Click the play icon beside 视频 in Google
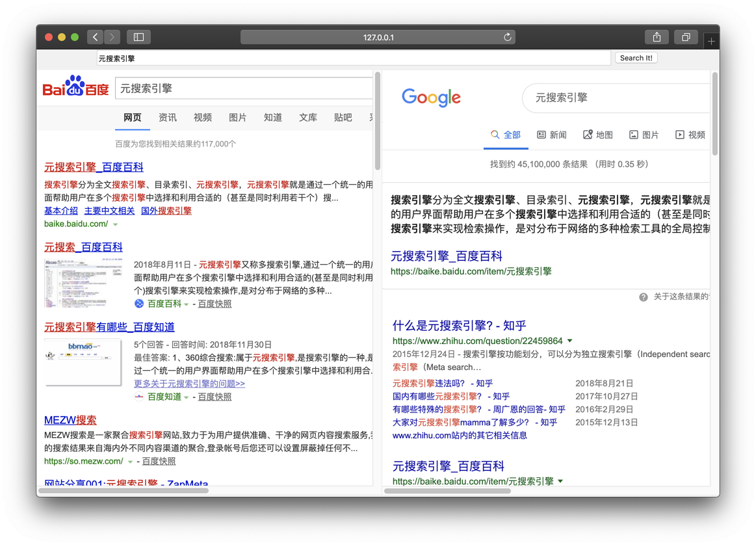The image size is (756, 545). [679, 135]
